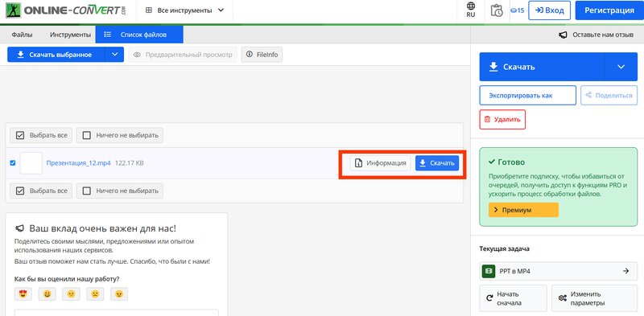644x316 pixels.
Task: Click the big Скачать button in sidebar
Action: pyautogui.click(x=541, y=67)
